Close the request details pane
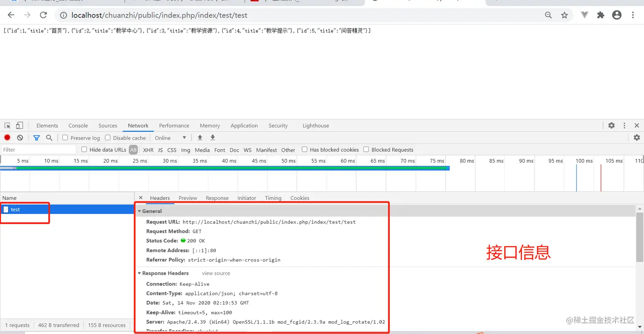The image size is (644, 334). pyautogui.click(x=141, y=198)
